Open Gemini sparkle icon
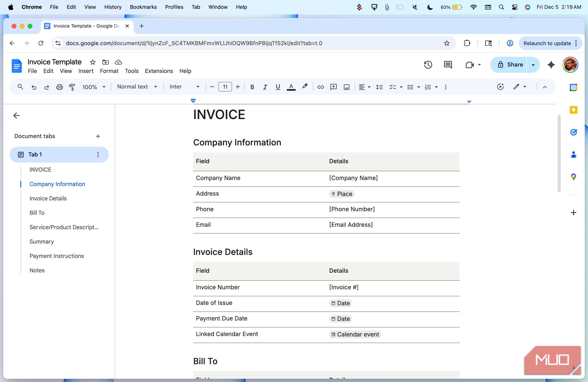Image resolution: width=588 pixels, height=382 pixels. click(x=551, y=65)
